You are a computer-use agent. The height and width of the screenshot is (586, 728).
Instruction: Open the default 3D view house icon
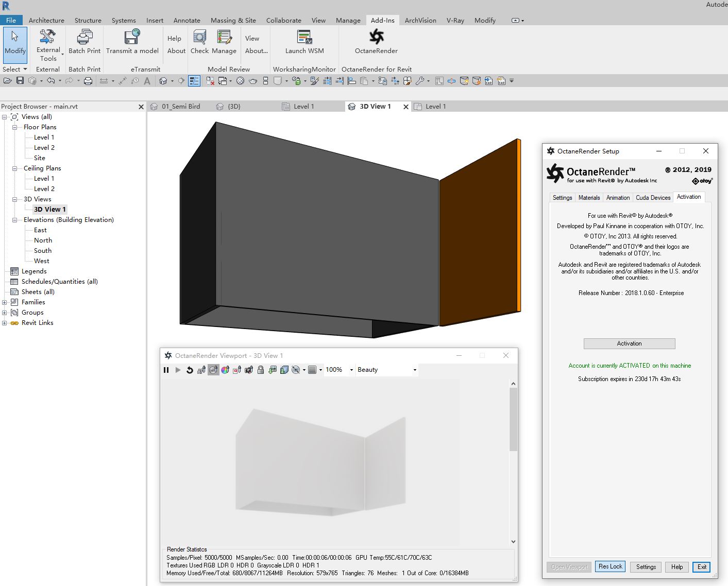[163, 81]
